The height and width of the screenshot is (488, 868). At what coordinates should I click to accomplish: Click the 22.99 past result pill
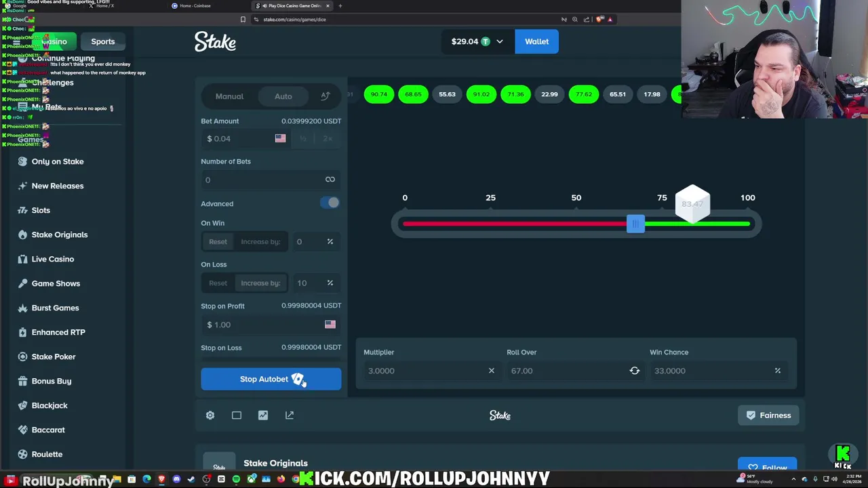click(x=549, y=94)
